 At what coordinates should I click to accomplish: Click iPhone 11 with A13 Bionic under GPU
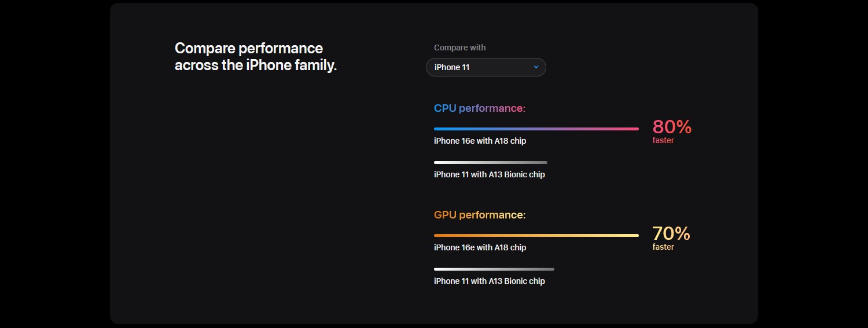490,281
